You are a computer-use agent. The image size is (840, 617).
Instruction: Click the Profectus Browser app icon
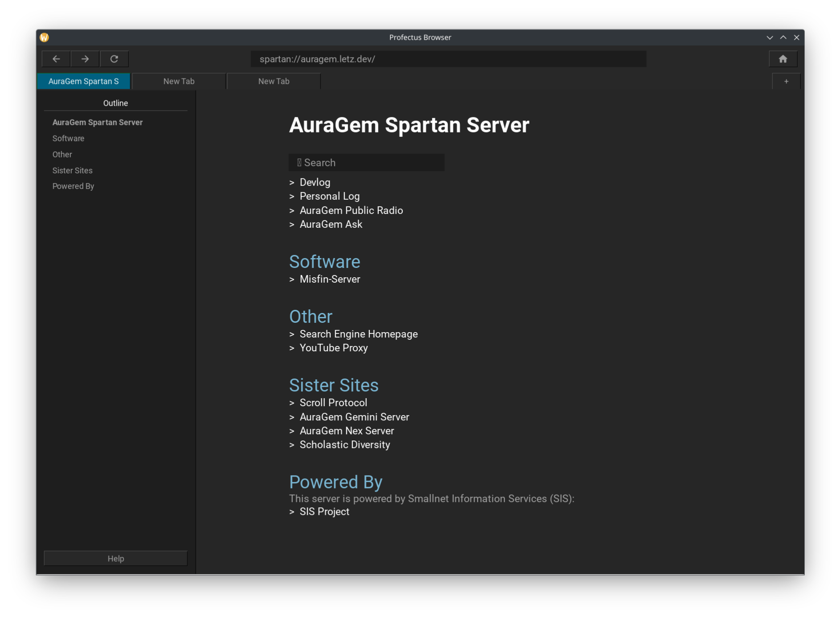[x=44, y=37]
